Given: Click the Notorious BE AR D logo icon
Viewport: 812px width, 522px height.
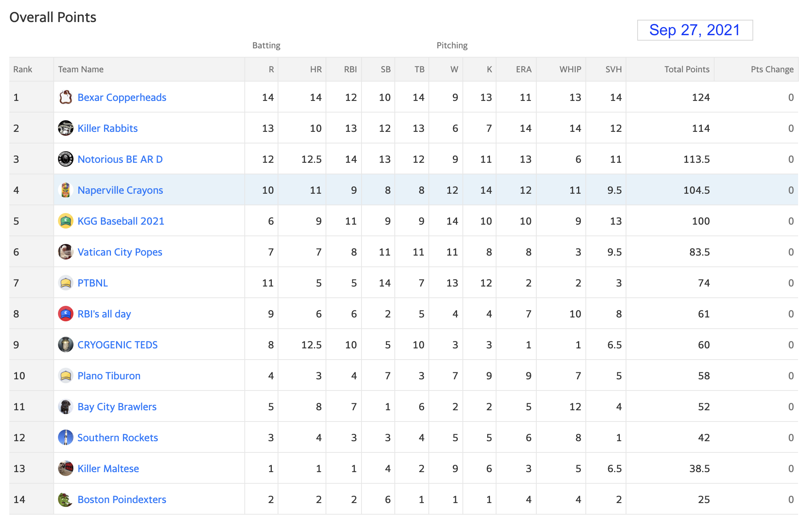Looking at the screenshot, I should click(66, 159).
